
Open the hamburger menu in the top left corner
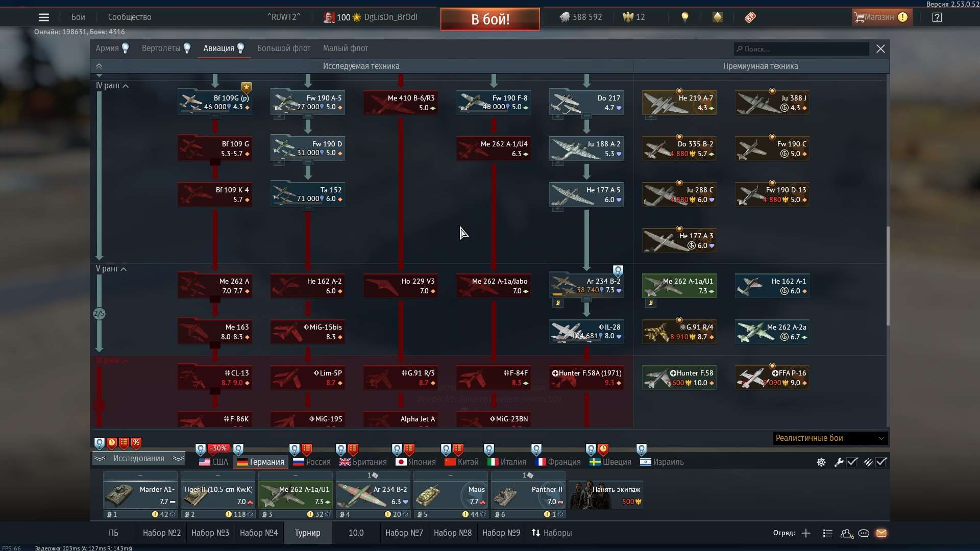click(44, 17)
